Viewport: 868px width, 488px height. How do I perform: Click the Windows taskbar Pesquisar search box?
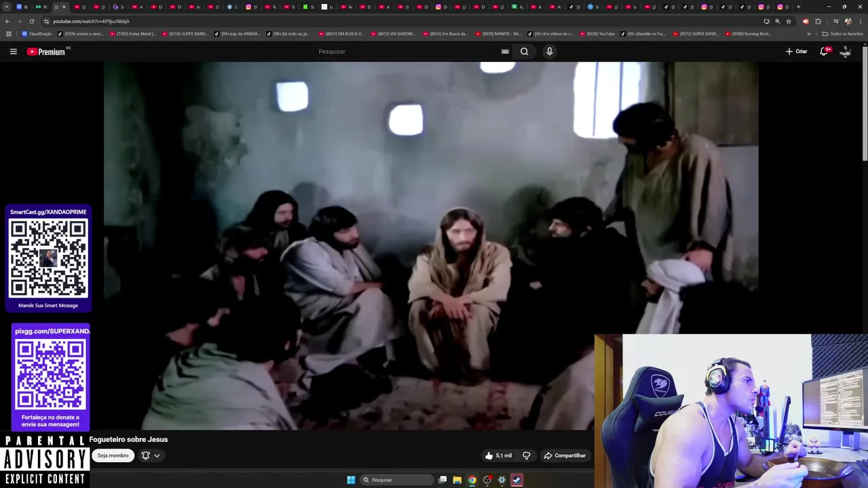coord(397,480)
